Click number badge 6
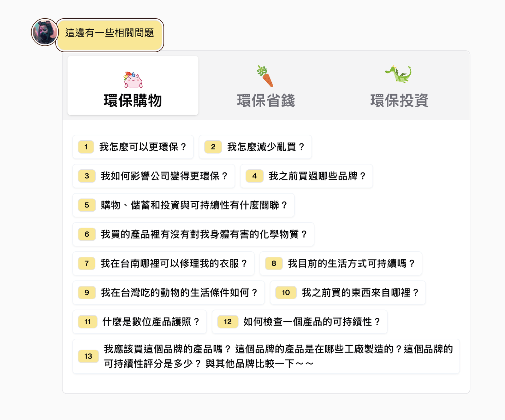 [x=87, y=234]
